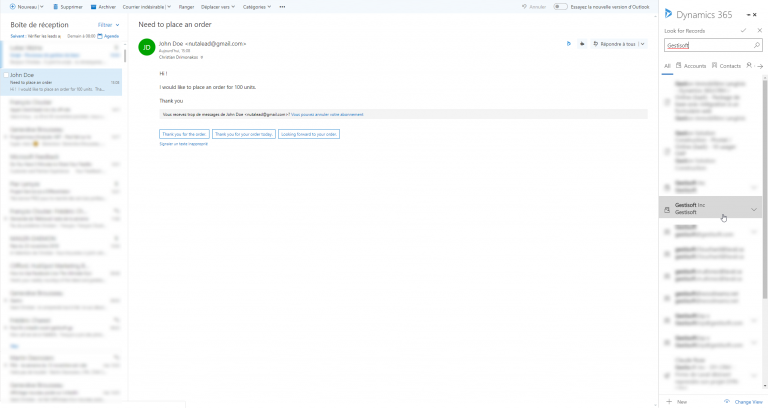Close the Dynamics 365 pane
Image resolution: width=768 pixels, height=408 pixels.
point(755,15)
